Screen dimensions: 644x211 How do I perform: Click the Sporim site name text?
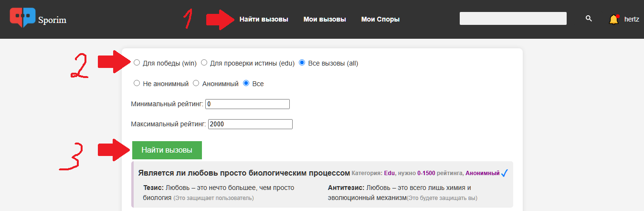(x=53, y=20)
